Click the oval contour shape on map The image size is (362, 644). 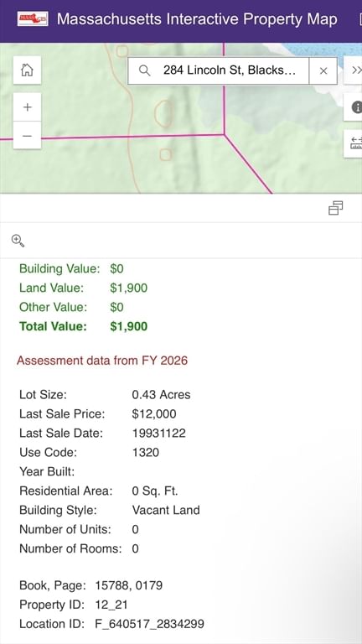click(x=163, y=113)
